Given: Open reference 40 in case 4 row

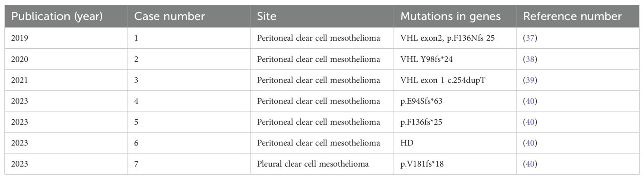Looking at the screenshot, I should click(x=530, y=101).
